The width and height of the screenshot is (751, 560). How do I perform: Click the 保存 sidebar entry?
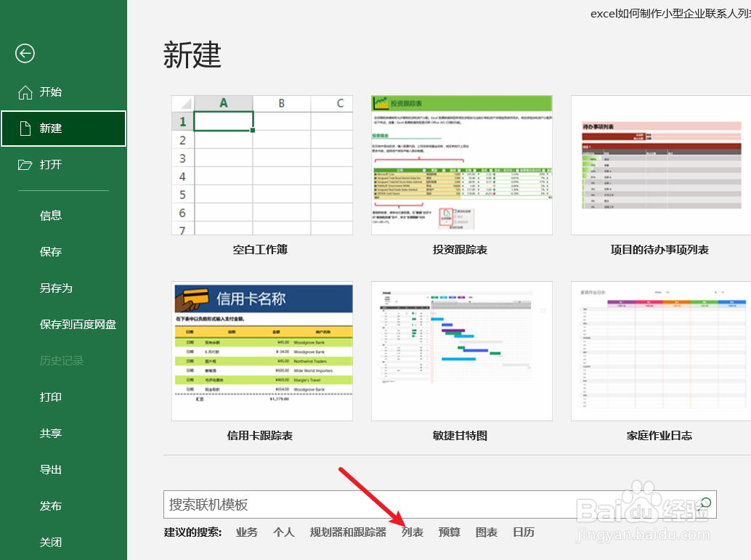[x=51, y=251]
